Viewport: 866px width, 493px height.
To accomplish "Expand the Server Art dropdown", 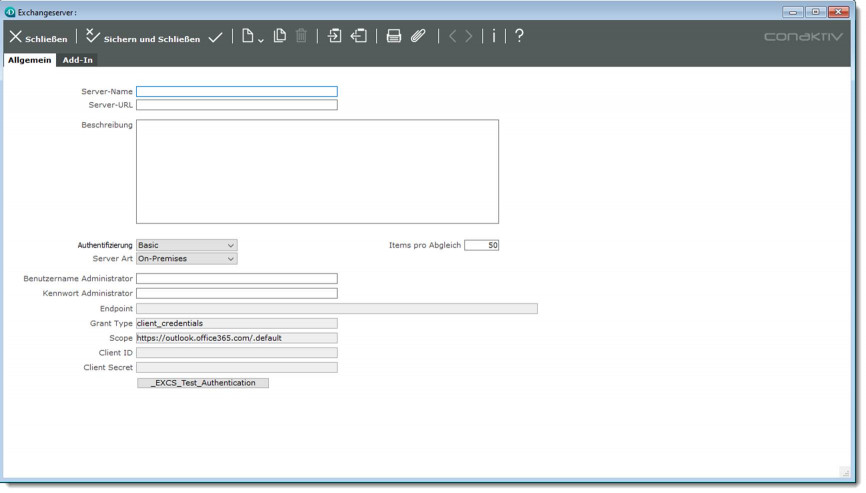I will (x=186, y=259).
